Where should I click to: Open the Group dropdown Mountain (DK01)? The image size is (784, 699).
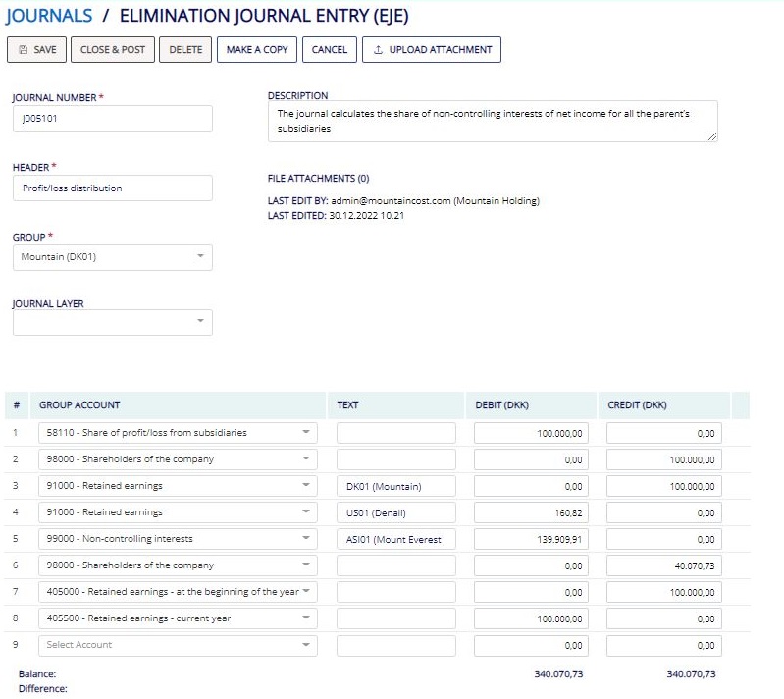pos(113,257)
